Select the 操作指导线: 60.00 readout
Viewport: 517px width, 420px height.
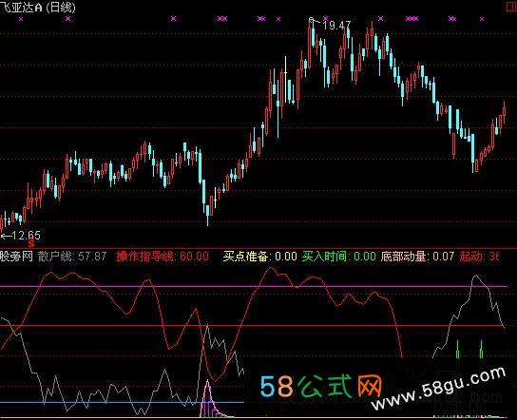[163, 257]
